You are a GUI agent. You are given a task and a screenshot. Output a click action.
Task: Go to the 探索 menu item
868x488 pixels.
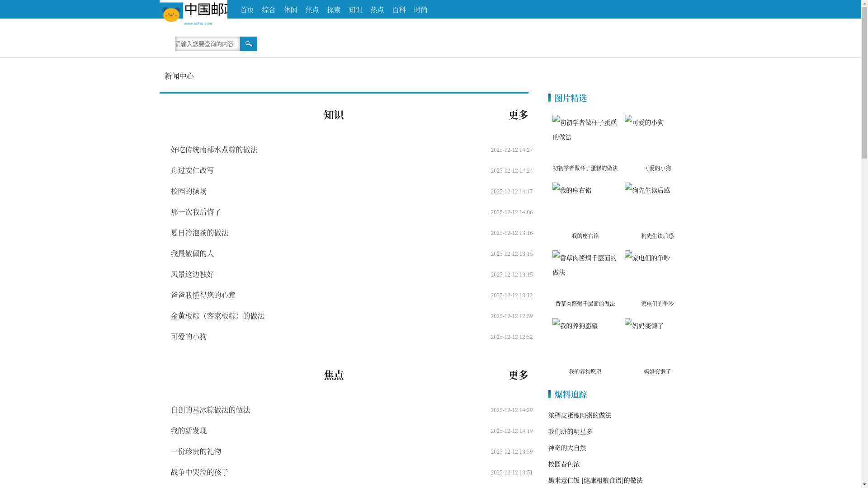[x=334, y=9]
